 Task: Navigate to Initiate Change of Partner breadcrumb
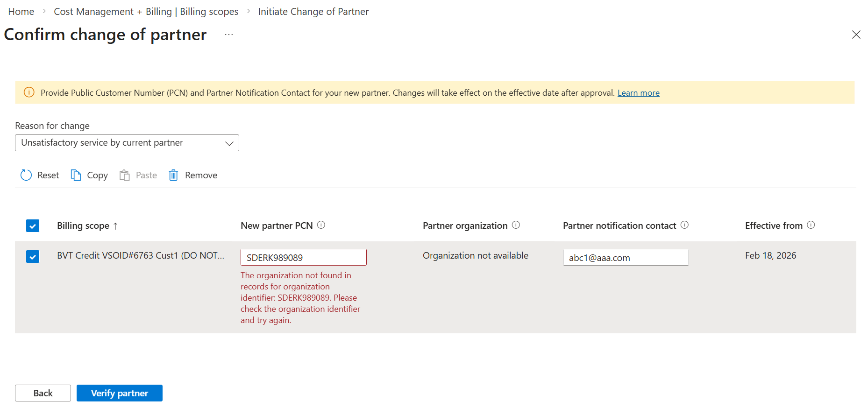pyautogui.click(x=313, y=12)
